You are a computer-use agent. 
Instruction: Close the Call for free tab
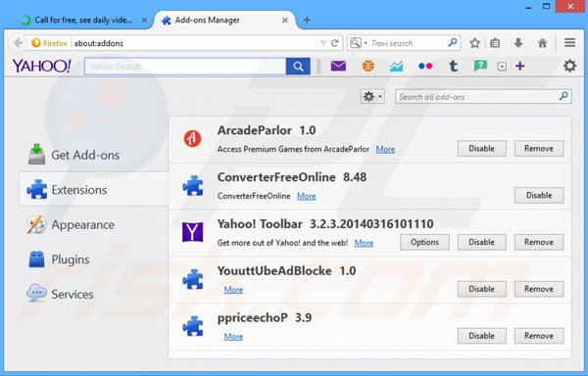click(x=144, y=21)
